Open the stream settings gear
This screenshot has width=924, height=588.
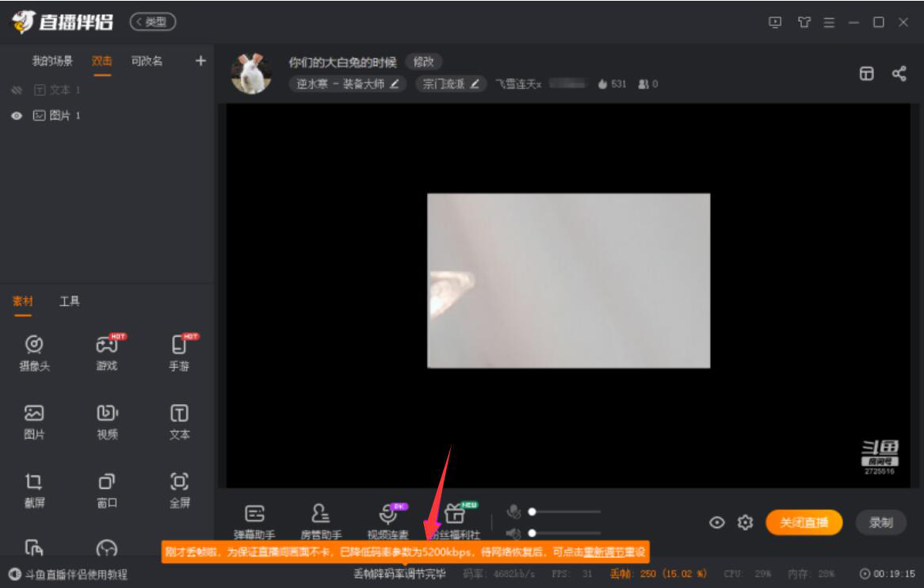tap(746, 522)
